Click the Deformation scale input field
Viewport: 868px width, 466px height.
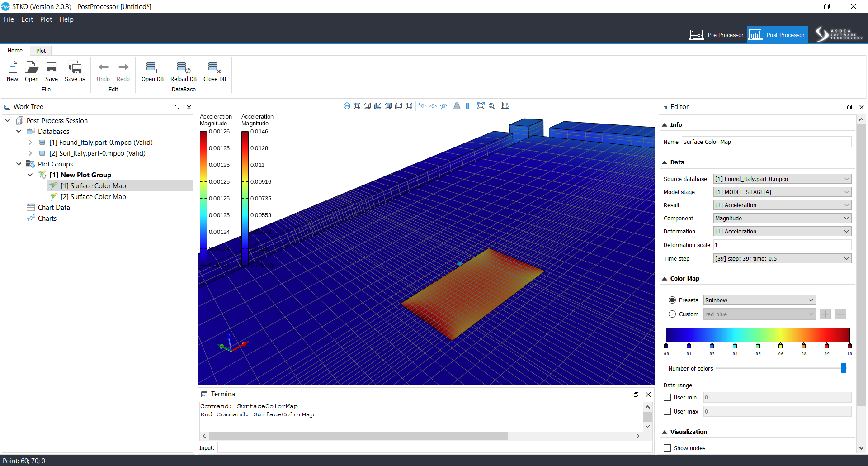tap(782, 245)
